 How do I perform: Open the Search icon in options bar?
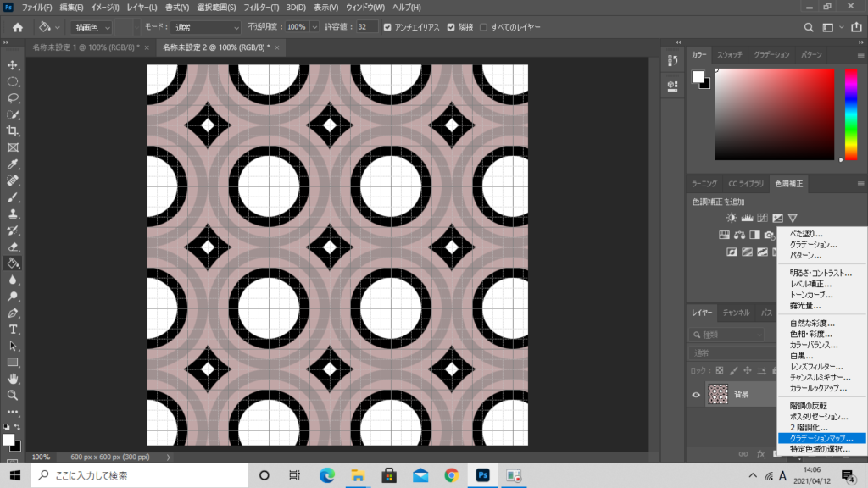point(809,27)
